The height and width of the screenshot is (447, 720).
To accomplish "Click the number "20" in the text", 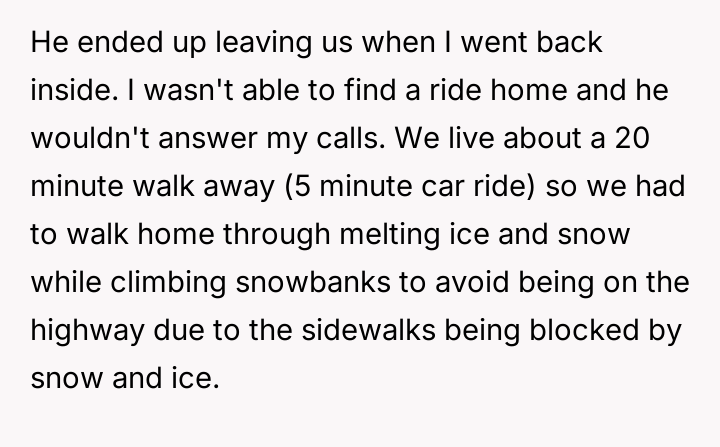I will tap(655, 138).
